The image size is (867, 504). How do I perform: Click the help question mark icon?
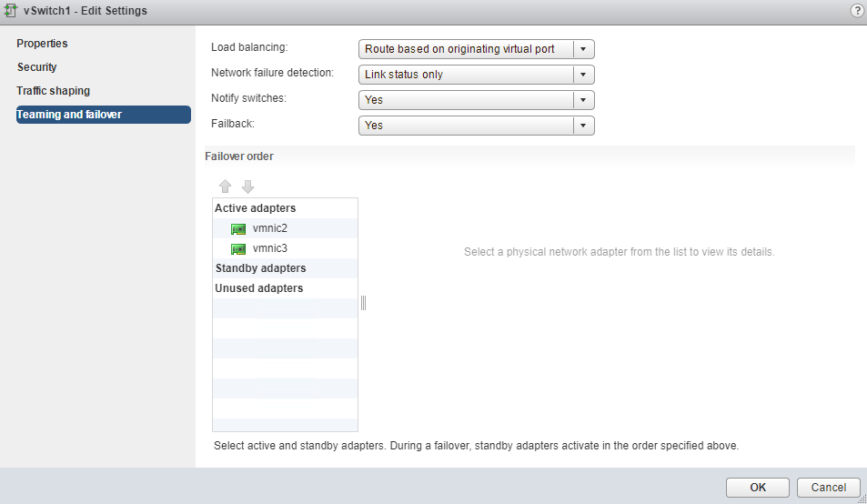click(x=856, y=11)
